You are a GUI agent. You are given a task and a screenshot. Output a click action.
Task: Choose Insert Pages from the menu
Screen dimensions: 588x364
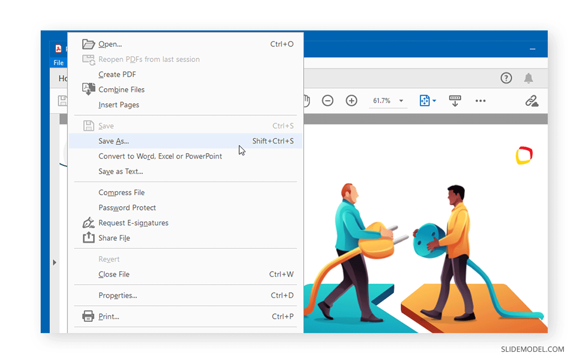coord(185,105)
